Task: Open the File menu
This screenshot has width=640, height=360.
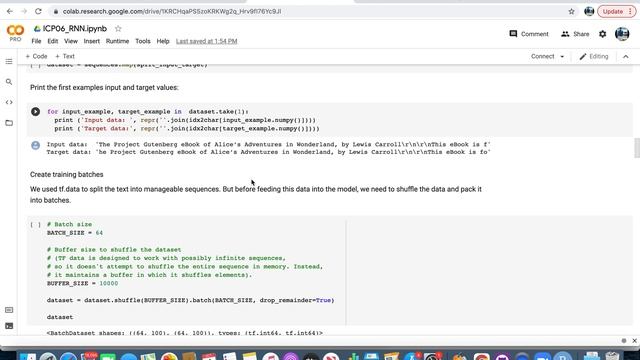Action: click(x=36, y=41)
